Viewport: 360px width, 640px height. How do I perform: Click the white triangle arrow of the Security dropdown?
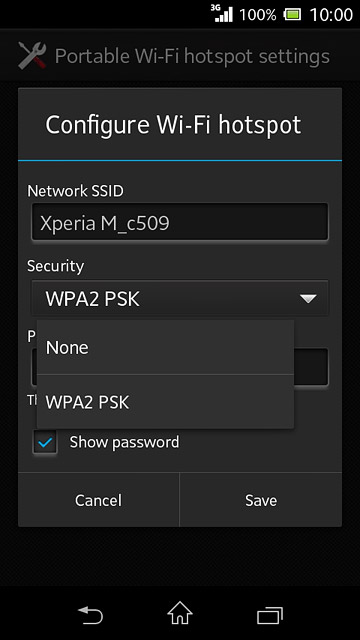308,299
